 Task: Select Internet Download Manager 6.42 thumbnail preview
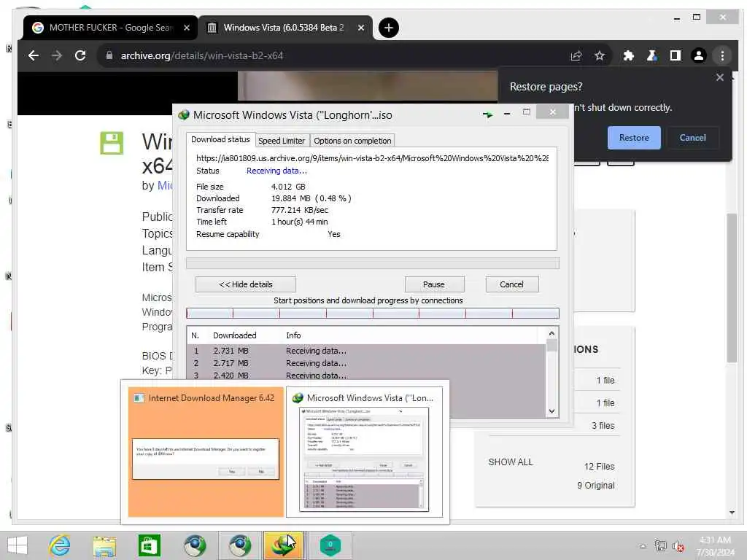(x=206, y=451)
